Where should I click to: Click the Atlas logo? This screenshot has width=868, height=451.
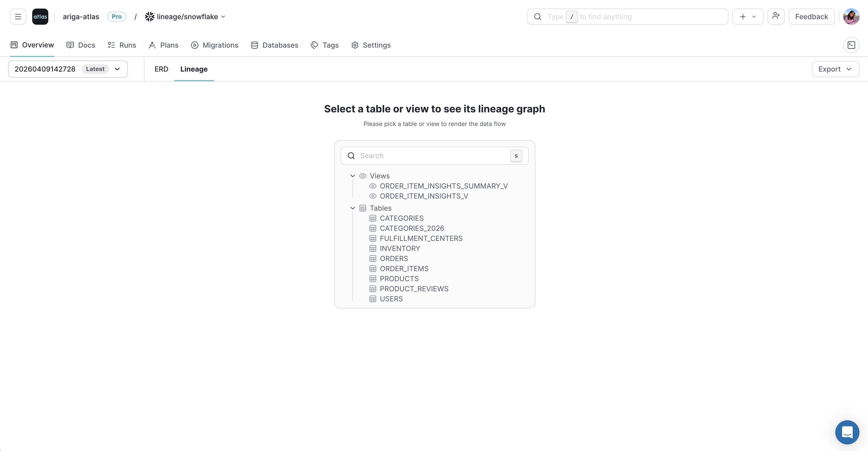[x=40, y=16]
